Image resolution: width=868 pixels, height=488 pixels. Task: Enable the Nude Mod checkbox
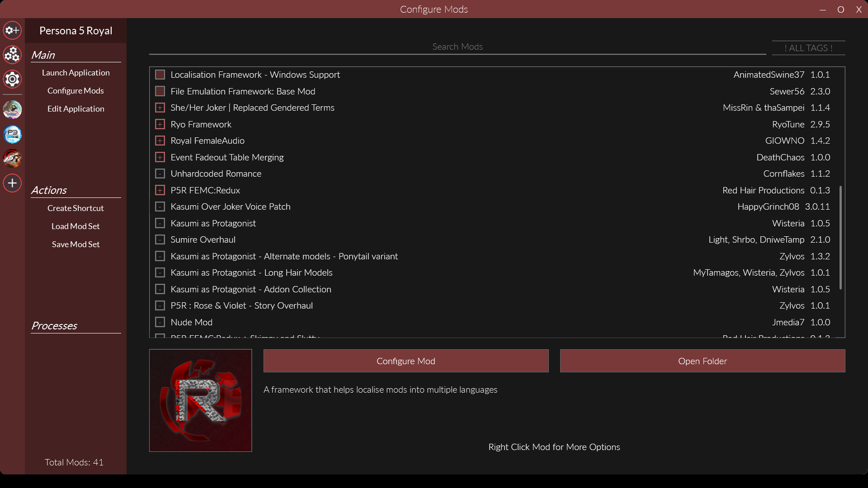(x=160, y=322)
